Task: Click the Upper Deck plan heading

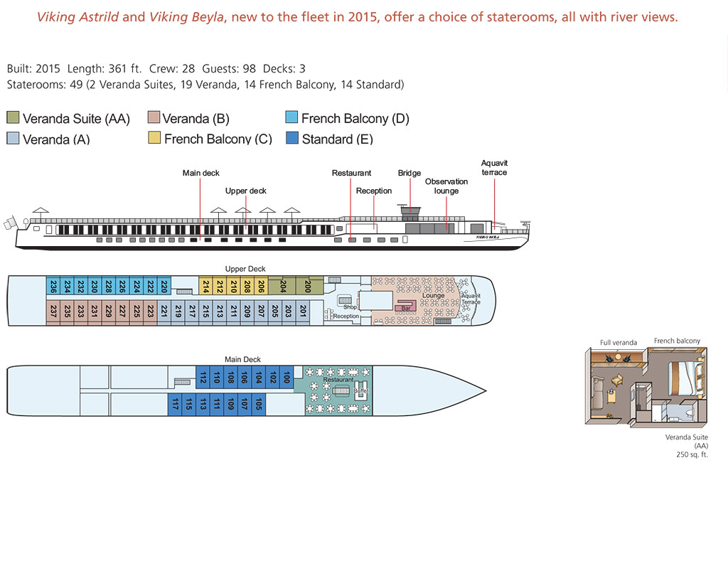Action: (x=245, y=269)
